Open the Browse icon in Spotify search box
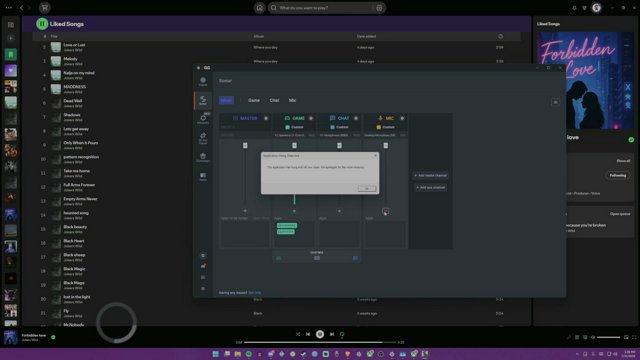The height and width of the screenshot is (360, 640). [379, 8]
